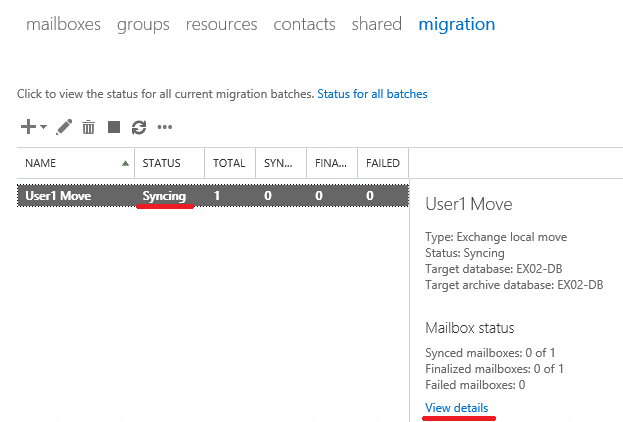The image size is (623, 422).
Task: Click the View details link
Action: coord(457,408)
